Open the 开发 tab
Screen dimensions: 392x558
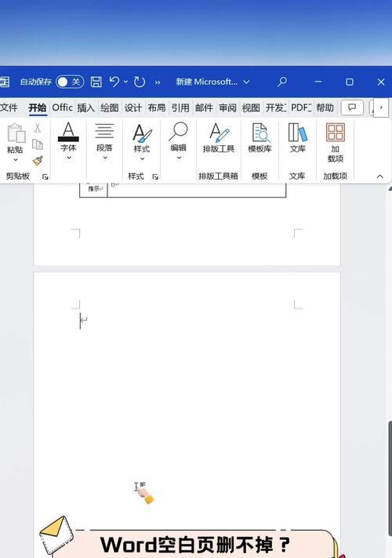click(x=276, y=108)
